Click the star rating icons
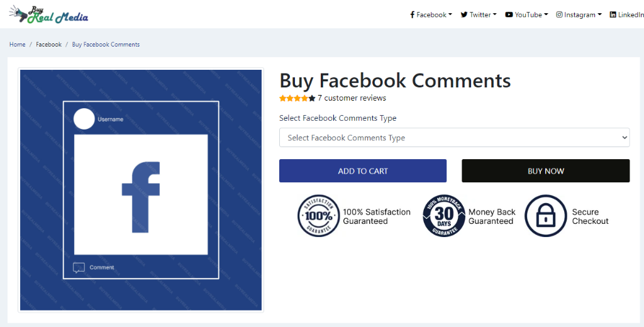Viewport: 644px width, 327px height. (297, 98)
